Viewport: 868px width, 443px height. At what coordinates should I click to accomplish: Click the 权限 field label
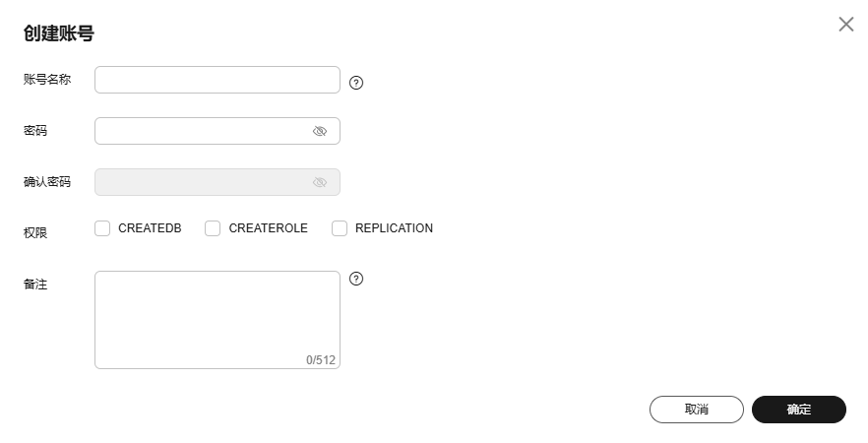click(35, 233)
